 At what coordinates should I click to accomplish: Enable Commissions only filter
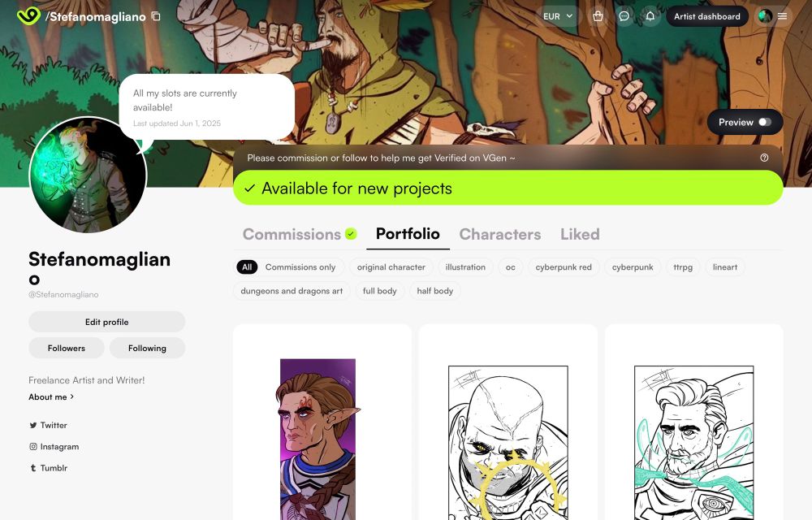300,267
